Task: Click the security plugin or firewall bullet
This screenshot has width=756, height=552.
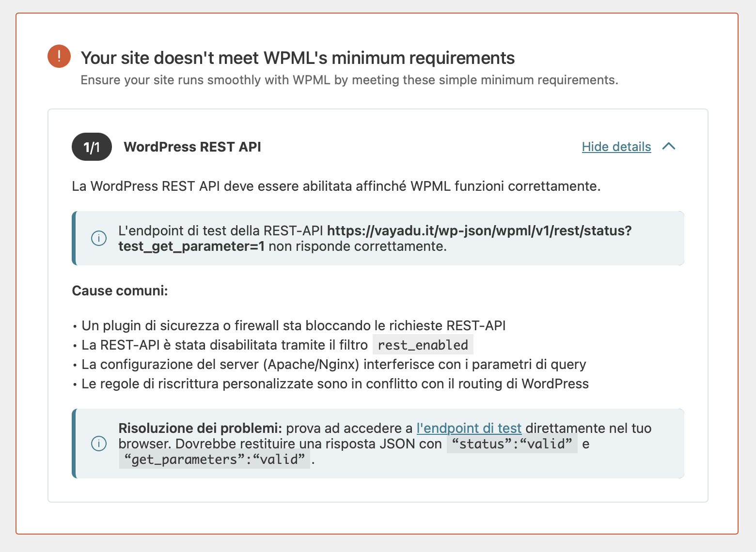Action: tap(293, 325)
